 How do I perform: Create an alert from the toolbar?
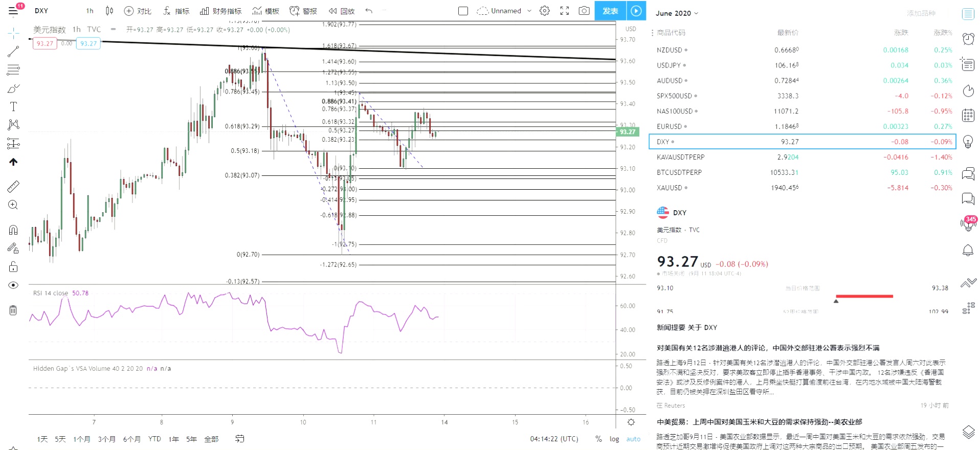coord(303,11)
